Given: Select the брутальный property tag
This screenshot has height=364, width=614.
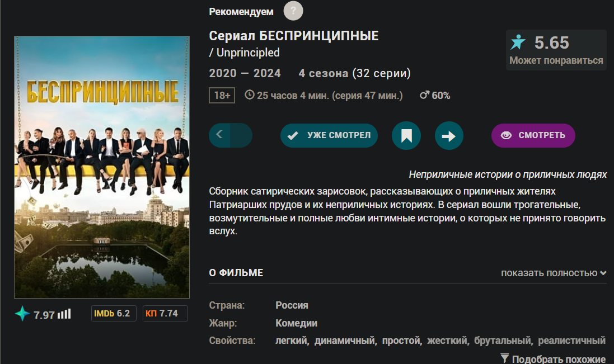Looking at the screenshot, I should click(503, 341).
